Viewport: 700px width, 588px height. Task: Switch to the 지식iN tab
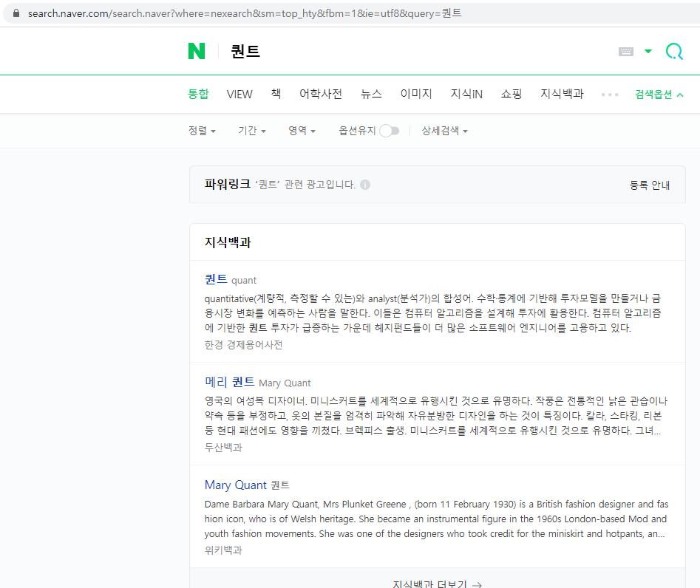tap(466, 94)
